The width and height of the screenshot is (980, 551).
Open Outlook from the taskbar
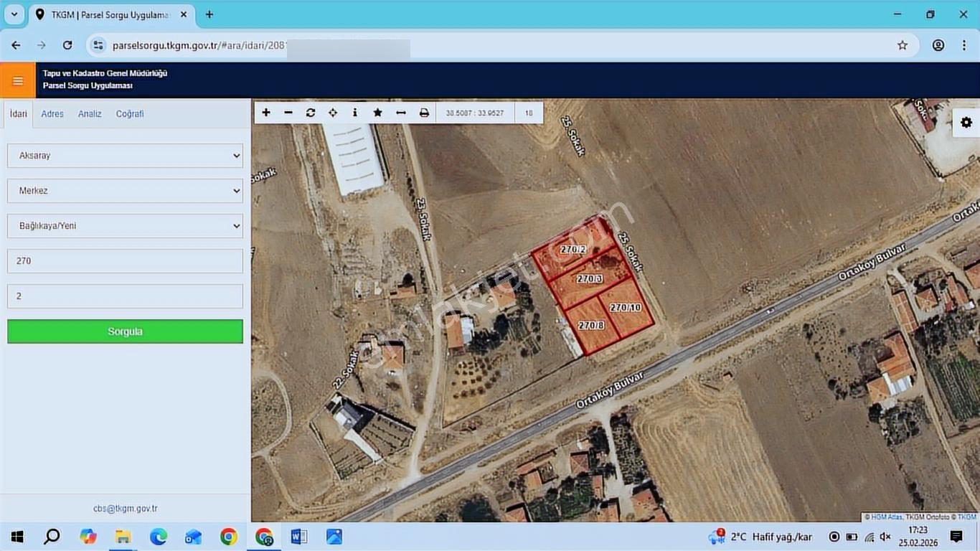[193, 537]
